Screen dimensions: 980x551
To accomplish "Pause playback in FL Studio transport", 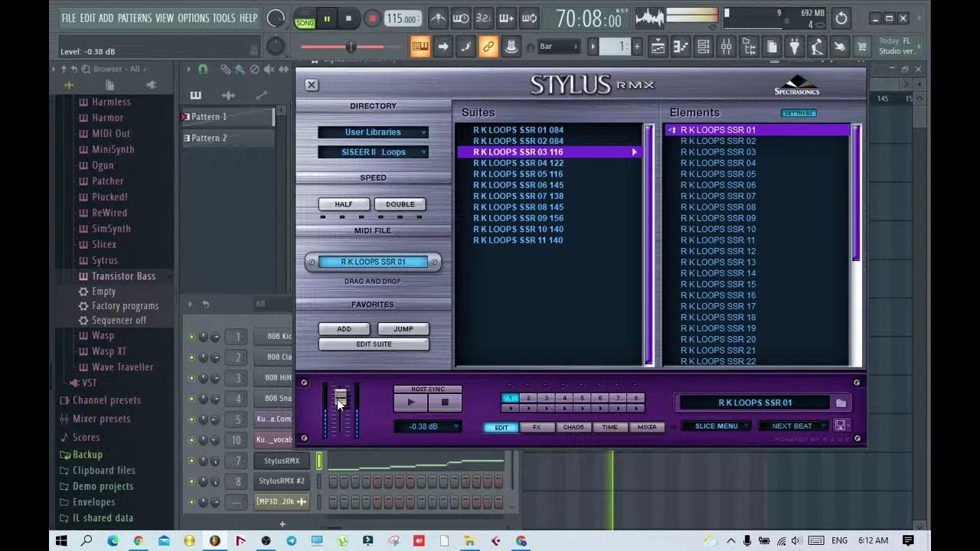I will [327, 19].
